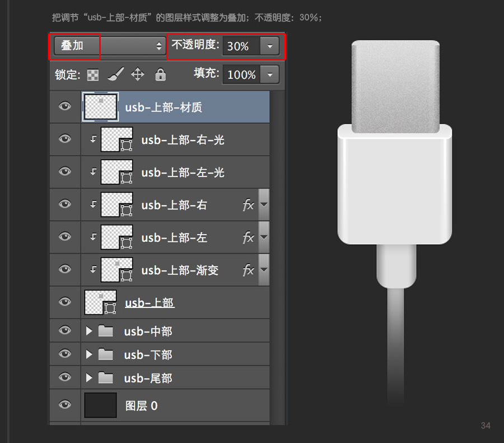Hide the usb-下部 group
This screenshot has height=443, width=504.
pyautogui.click(x=65, y=353)
